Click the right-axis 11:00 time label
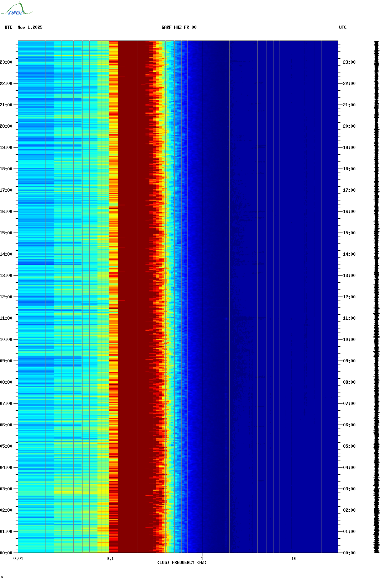Image resolution: width=392 pixels, height=581 pixels. pyautogui.click(x=349, y=318)
